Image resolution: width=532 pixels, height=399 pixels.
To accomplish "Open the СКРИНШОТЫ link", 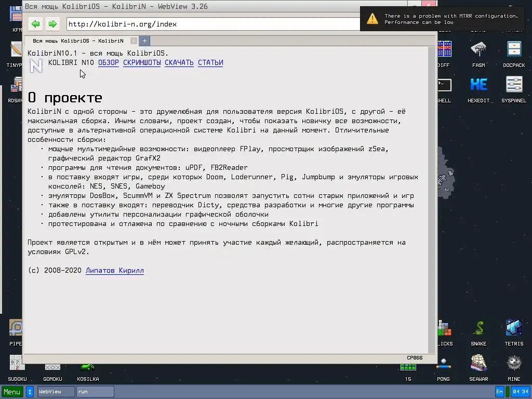I will click(x=142, y=62).
